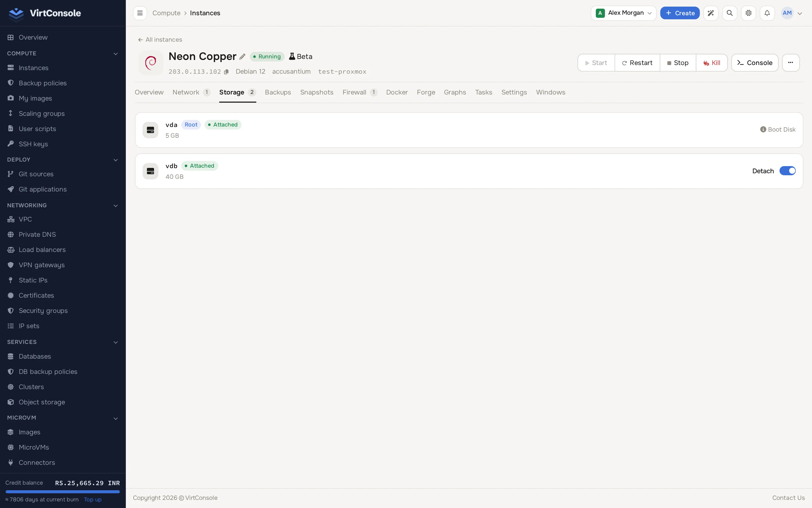Collapse the NETWORKING section
812x508 pixels.
click(x=115, y=206)
